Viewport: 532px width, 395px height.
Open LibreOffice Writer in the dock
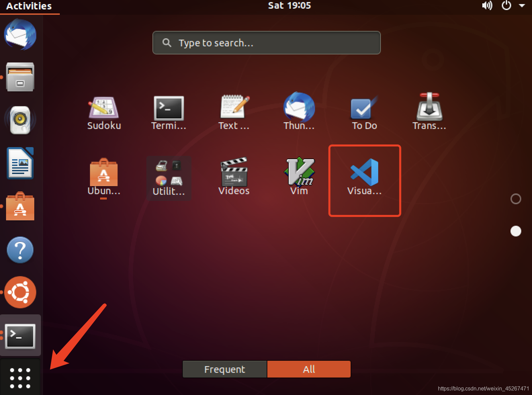point(20,163)
